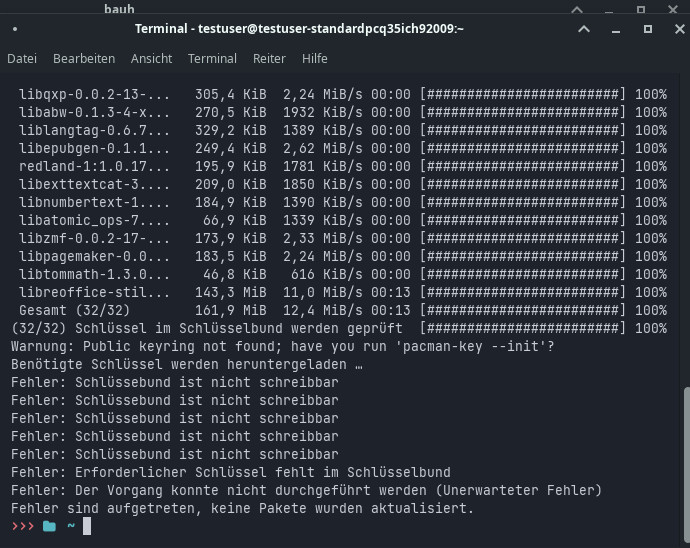Click the window menu dot icon

click(14, 29)
